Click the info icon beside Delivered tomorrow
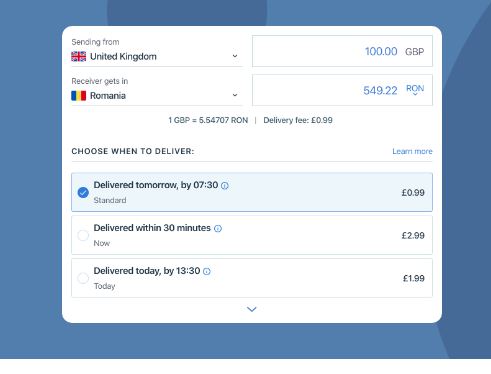Viewport: 491px width, 374px height. [x=225, y=186]
